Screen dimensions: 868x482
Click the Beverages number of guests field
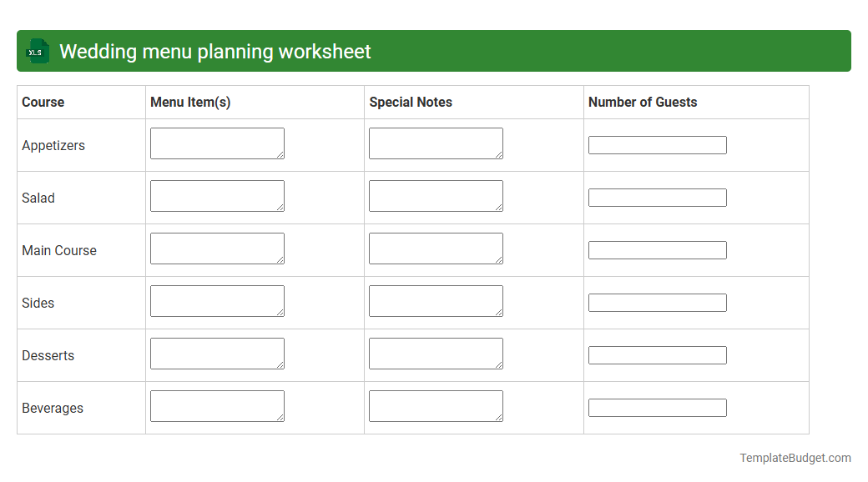pos(658,407)
